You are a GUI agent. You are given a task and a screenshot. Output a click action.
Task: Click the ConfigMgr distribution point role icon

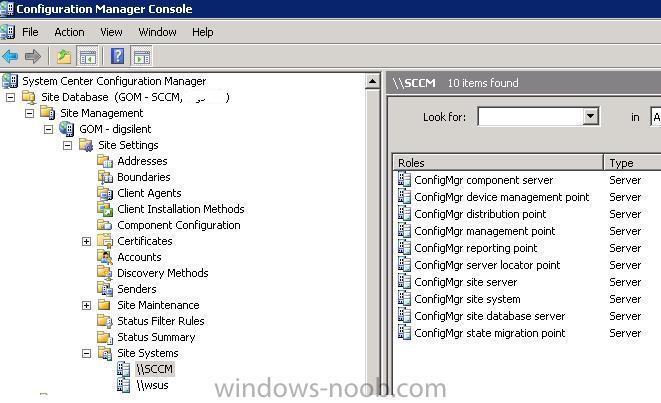[x=404, y=214]
